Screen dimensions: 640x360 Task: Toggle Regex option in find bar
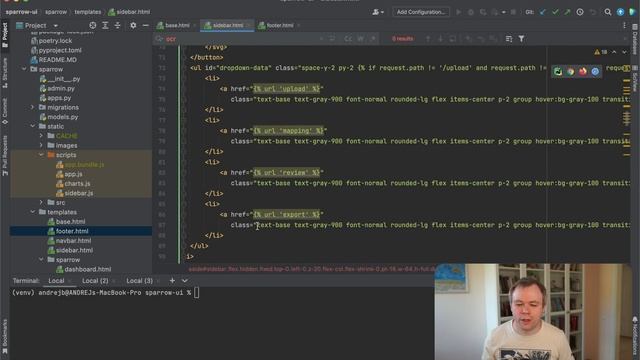tap(373, 39)
